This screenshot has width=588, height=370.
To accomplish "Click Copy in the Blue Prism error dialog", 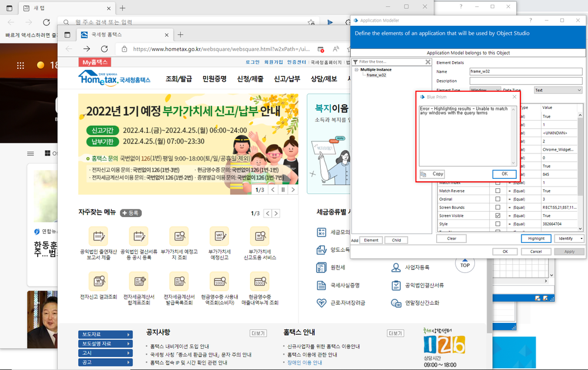I will (432, 174).
